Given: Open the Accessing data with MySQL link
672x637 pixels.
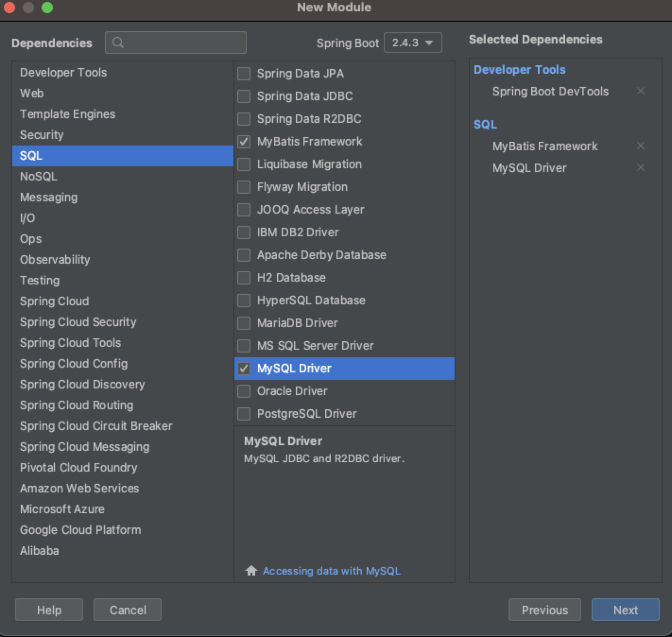Looking at the screenshot, I should click(331, 571).
